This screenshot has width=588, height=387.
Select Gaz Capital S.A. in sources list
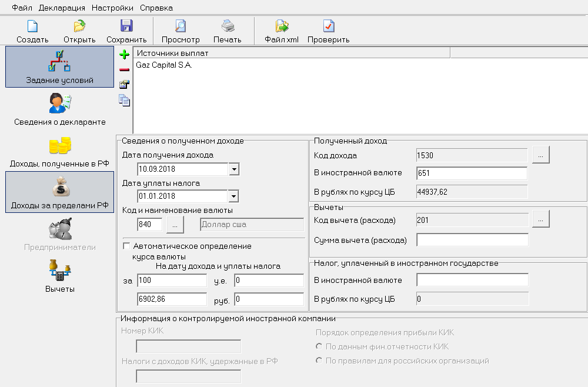[x=164, y=65]
